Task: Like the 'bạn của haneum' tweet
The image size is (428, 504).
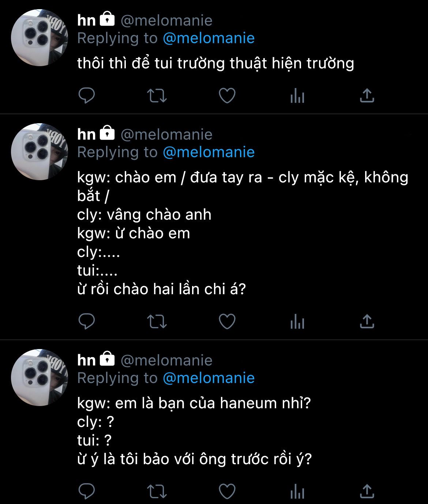Action: pos(227,491)
